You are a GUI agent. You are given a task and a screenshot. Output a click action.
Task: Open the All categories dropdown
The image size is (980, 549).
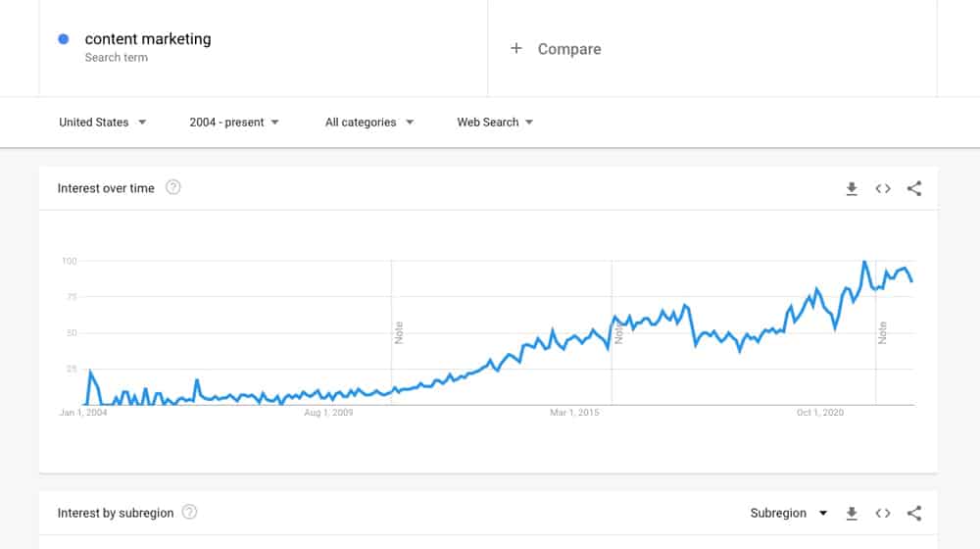click(369, 122)
